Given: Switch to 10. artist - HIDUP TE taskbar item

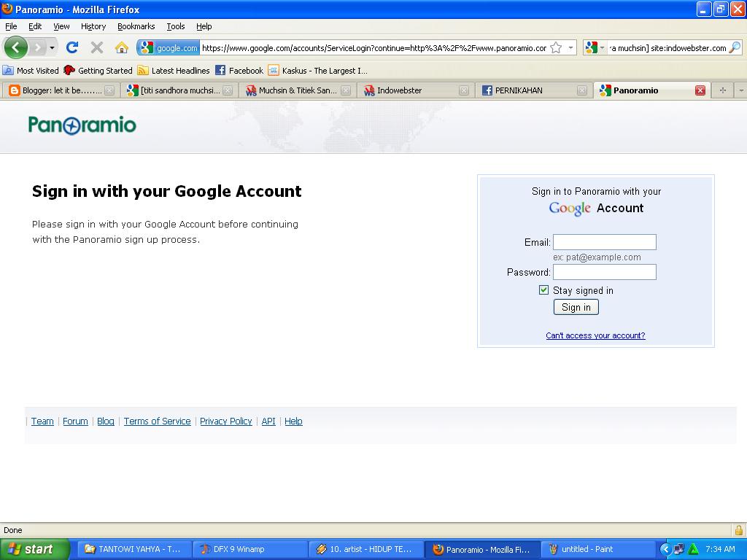Looking at the screenshot, I should 365,549.
